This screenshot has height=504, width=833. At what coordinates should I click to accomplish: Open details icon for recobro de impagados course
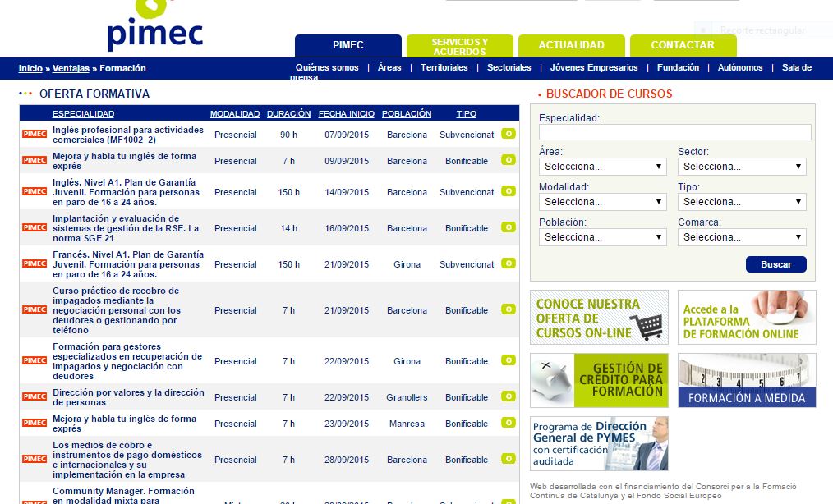click(509, 309)
